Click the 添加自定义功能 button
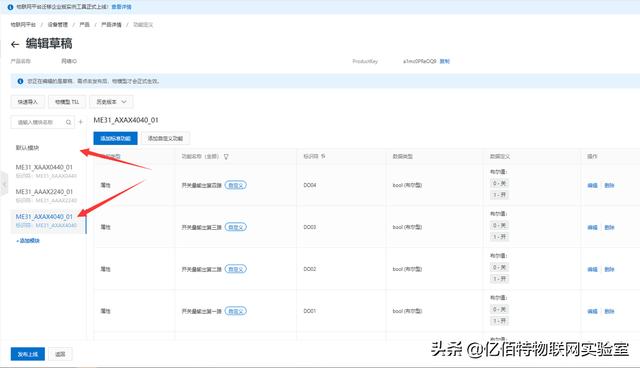This screenshot has height=368, width=640. tap(165, 138)
